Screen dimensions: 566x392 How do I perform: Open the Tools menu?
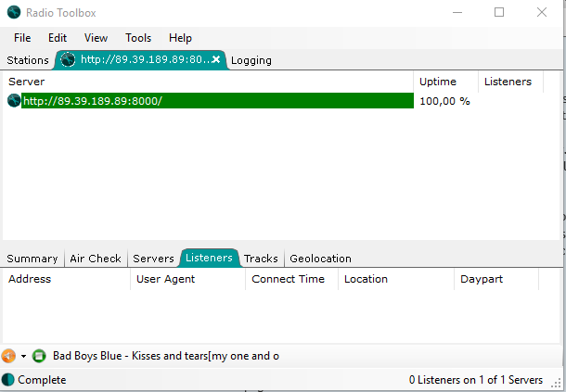click(138, 38)
